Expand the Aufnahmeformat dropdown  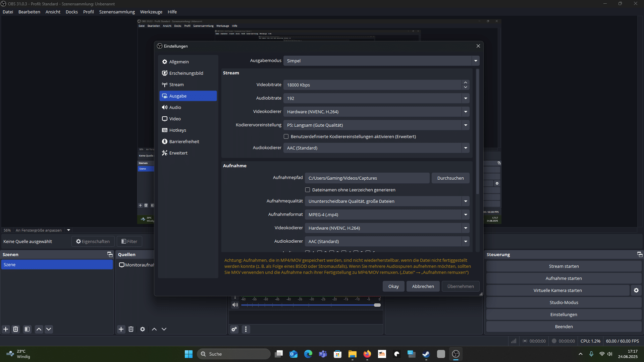[386, 215]
